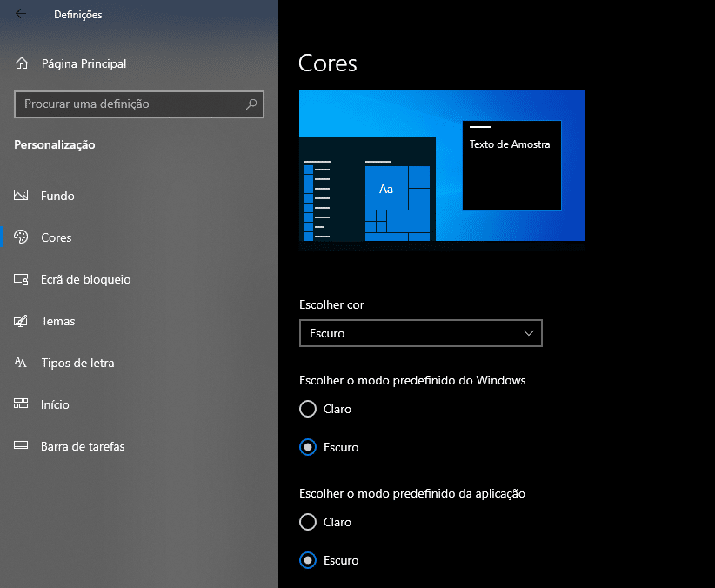Viewport: 715px width, 588px height.
Task: Click the Aa tile in the preview
Action: click(x=386, y=188)
